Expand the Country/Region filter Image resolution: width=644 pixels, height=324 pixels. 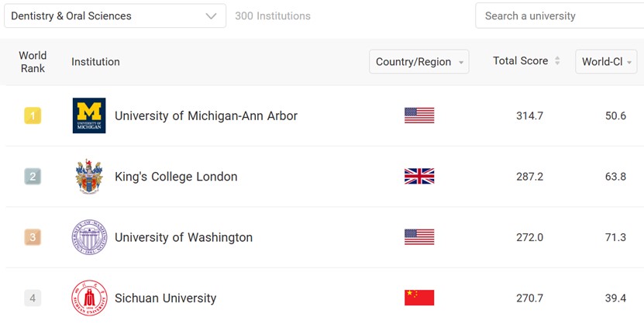point(419,61)
